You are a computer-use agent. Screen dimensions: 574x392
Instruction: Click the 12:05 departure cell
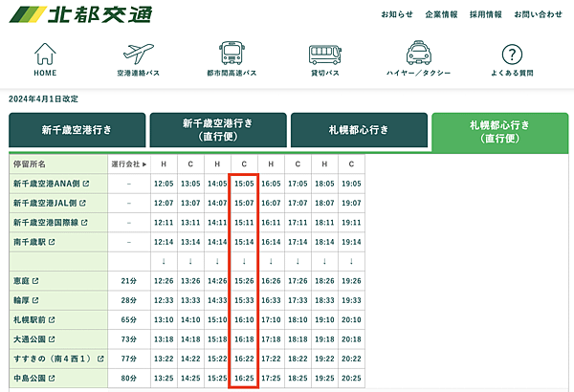[164, 184]
